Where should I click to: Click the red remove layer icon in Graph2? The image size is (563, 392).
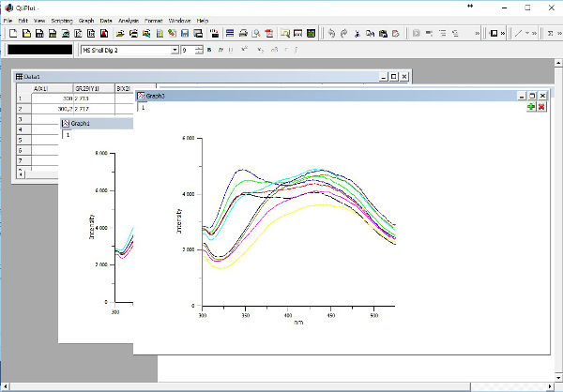[x=541, y=108]
